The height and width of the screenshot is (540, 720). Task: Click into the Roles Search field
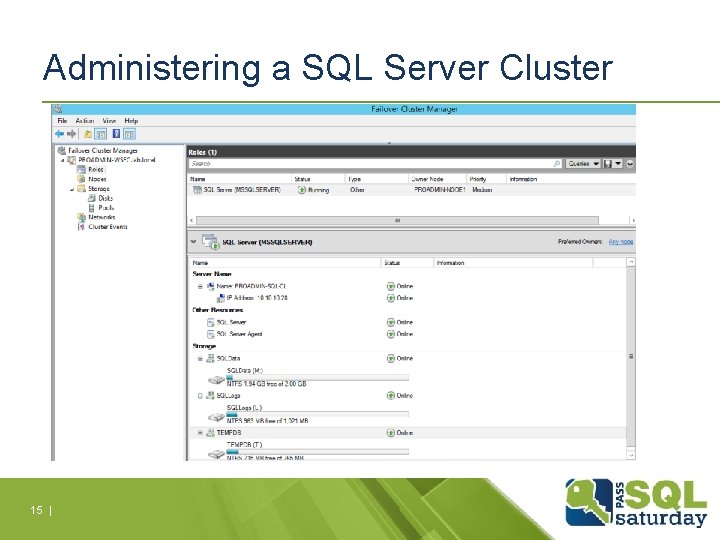370,163
